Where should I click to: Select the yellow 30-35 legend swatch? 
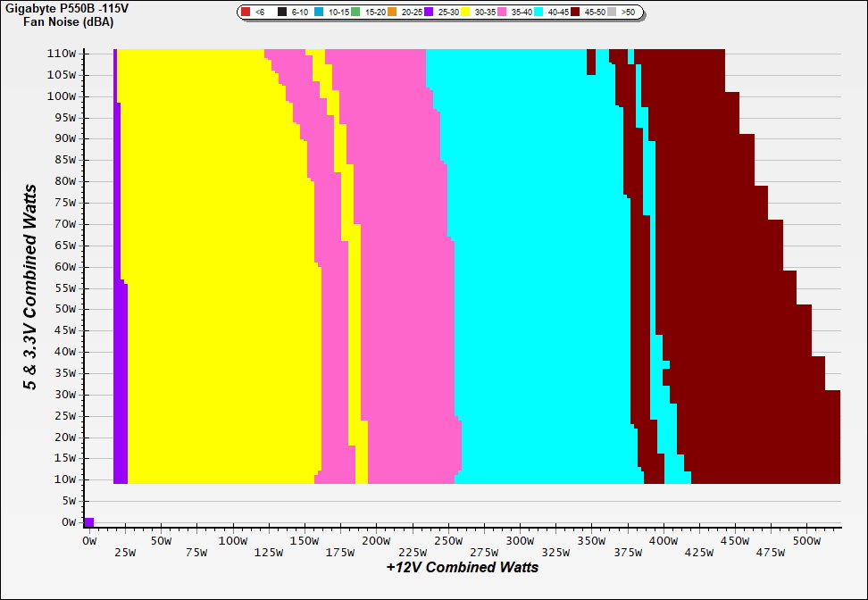466,12
